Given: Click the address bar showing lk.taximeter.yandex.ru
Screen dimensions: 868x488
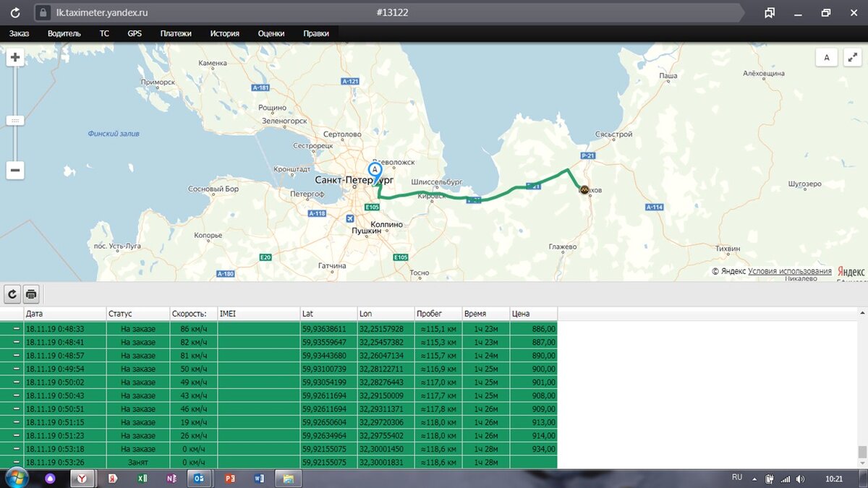Looking at the screenshot, I should [x=391, y=12].
